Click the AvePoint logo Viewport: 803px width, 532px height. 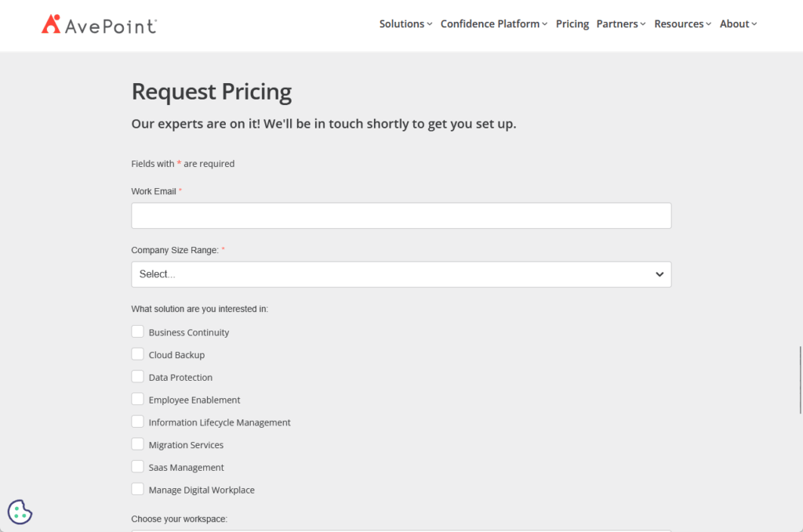pos(99,24)
